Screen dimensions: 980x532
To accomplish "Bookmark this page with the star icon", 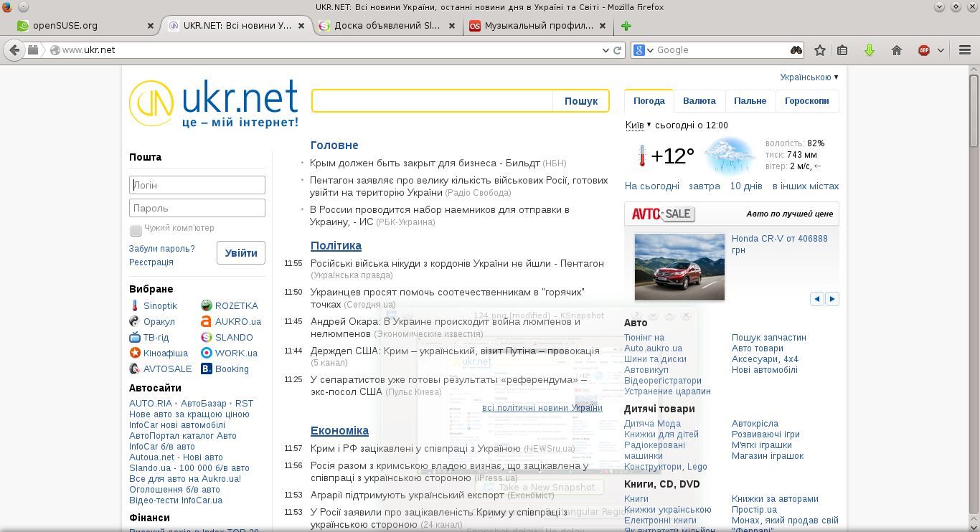I will 819,50.
